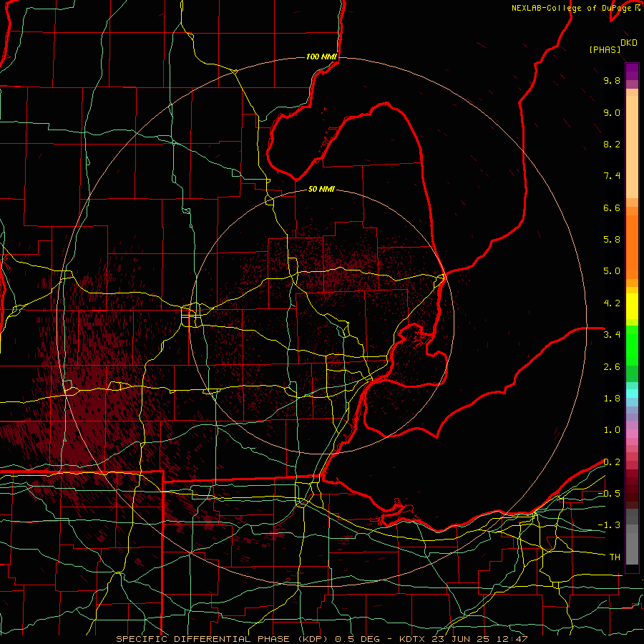Click the cyan segment of the color bar

tap(632, 393)
